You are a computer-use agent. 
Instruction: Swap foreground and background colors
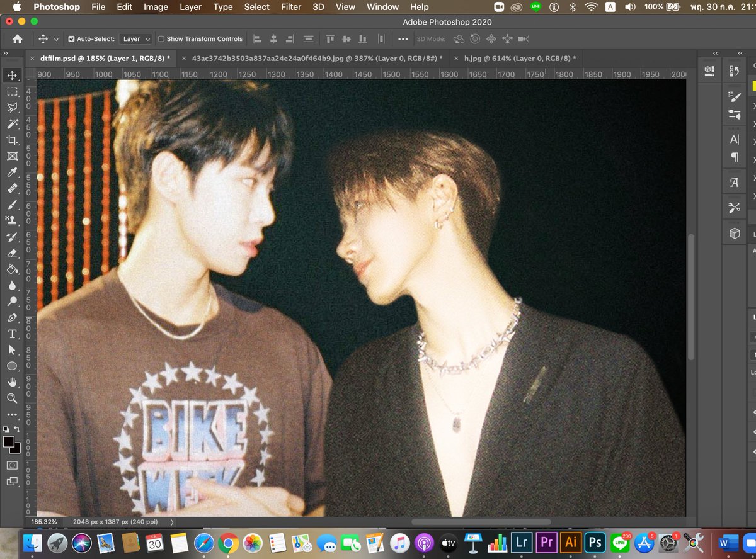point(18,429)
